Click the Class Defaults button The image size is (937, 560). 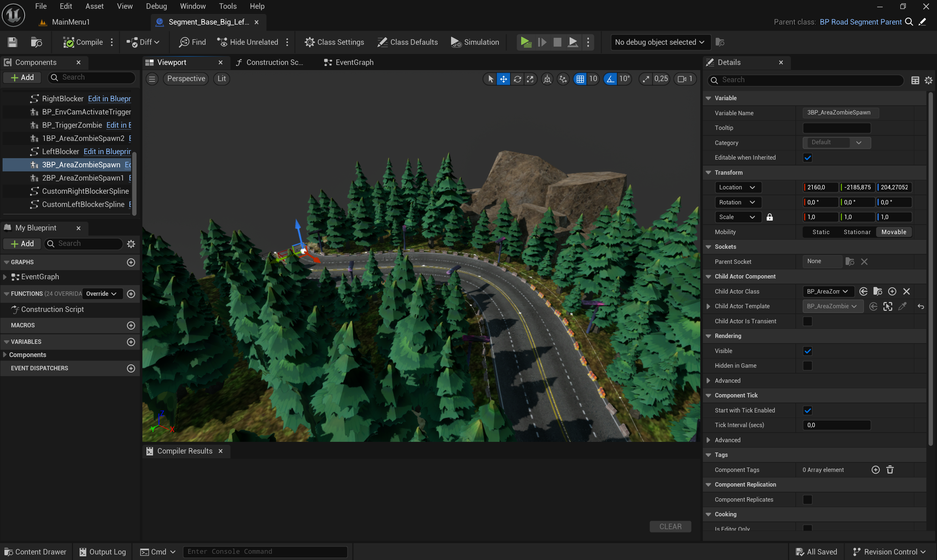click(408, 42)
